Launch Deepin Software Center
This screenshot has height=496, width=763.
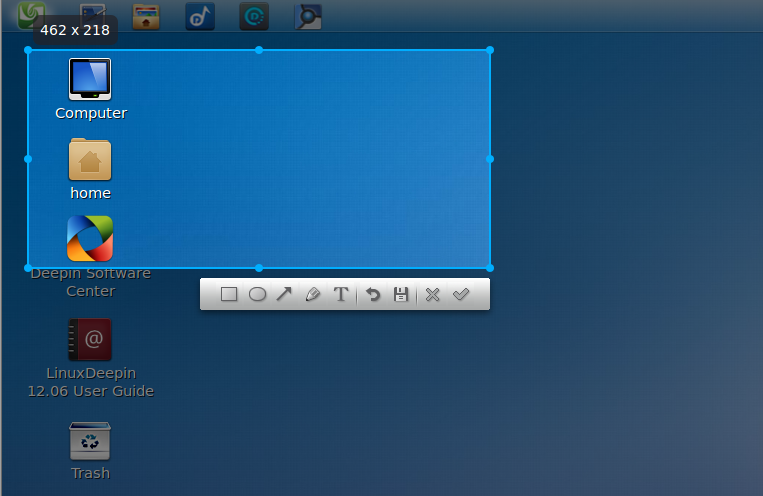90,239
